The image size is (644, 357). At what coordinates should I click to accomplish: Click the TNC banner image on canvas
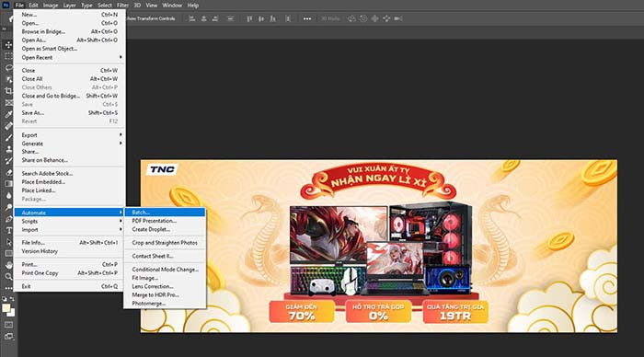(379, 246)
